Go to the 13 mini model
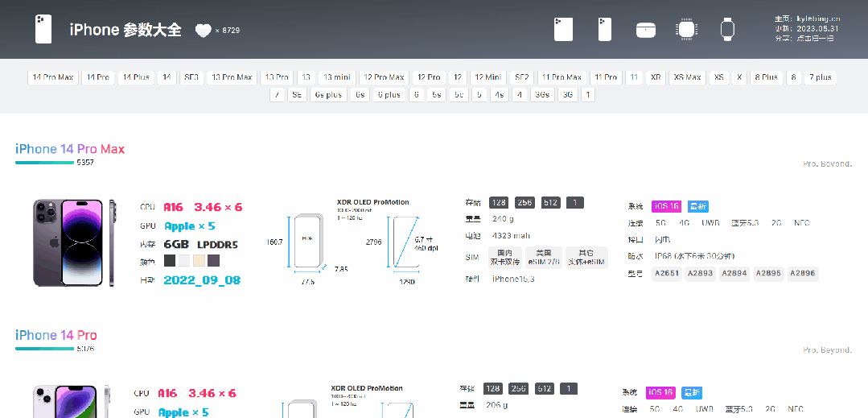 [x=338, y=77]
